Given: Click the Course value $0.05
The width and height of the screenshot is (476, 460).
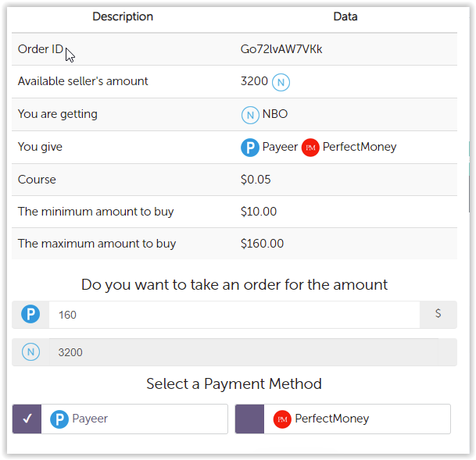Looking at the screenshot, I should click(x=256, y=180).
